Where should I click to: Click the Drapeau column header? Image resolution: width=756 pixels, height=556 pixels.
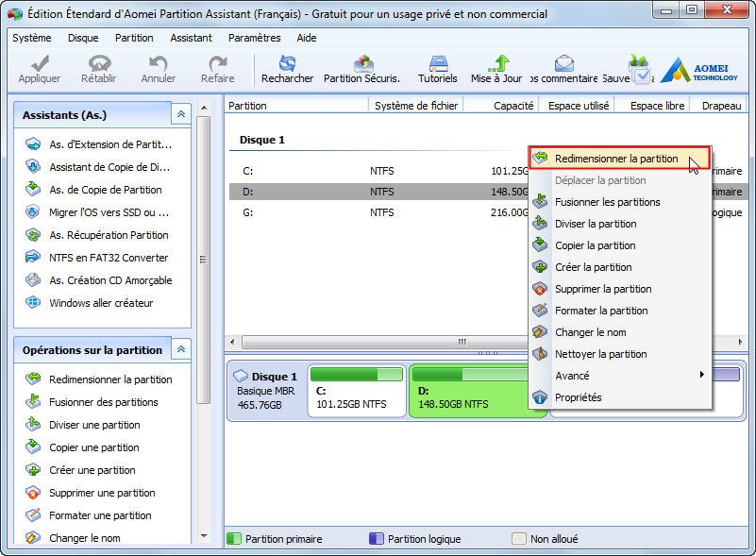click(x=719, y=106)
